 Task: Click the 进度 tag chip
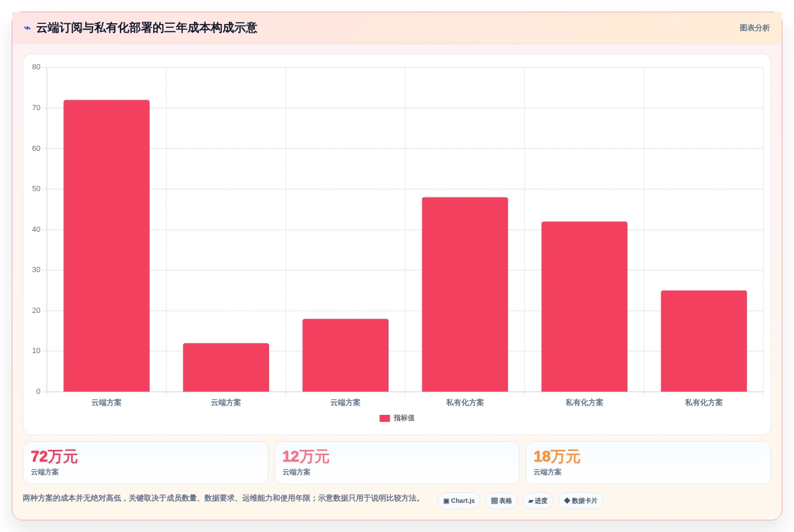click(538, 501)
